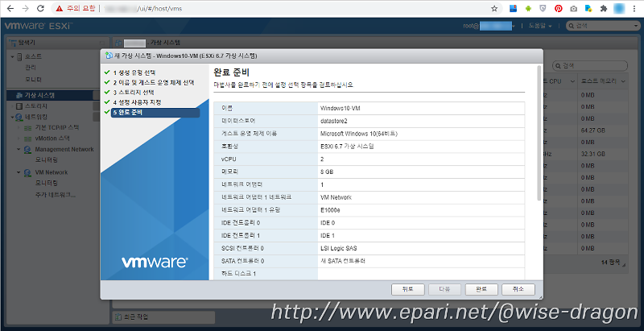Click the browser forward arrow
This screenshot has height=331, width=644.
[x=25, y=8]
